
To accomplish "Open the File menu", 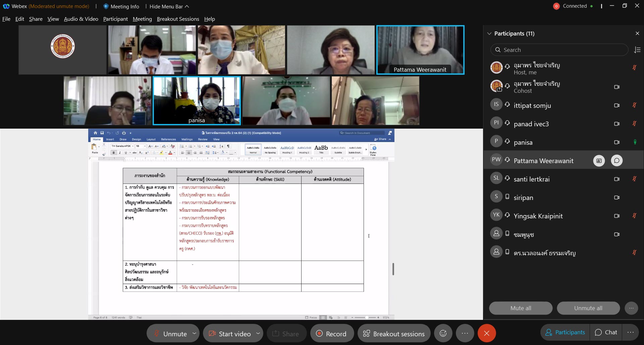I will tap(6, 19).
